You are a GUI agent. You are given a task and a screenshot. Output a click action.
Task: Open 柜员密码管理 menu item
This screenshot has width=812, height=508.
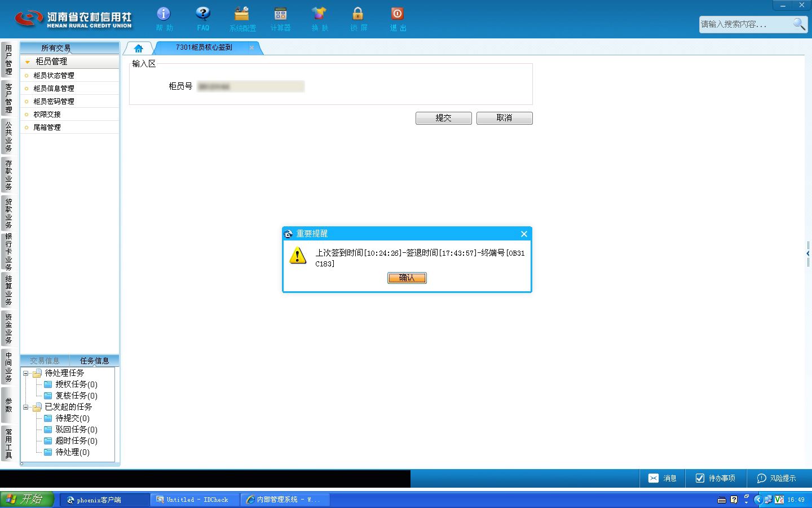click(x=54, y=101)
